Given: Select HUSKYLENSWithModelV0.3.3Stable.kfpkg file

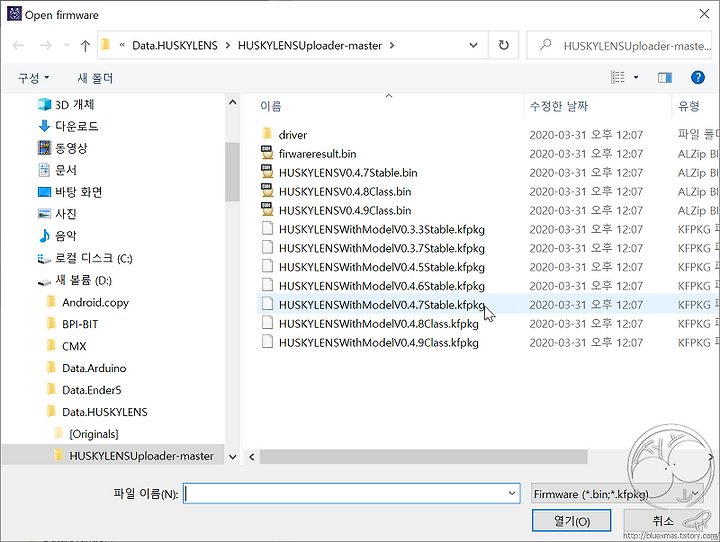Looking at the screenshot, I should (373, 229).
